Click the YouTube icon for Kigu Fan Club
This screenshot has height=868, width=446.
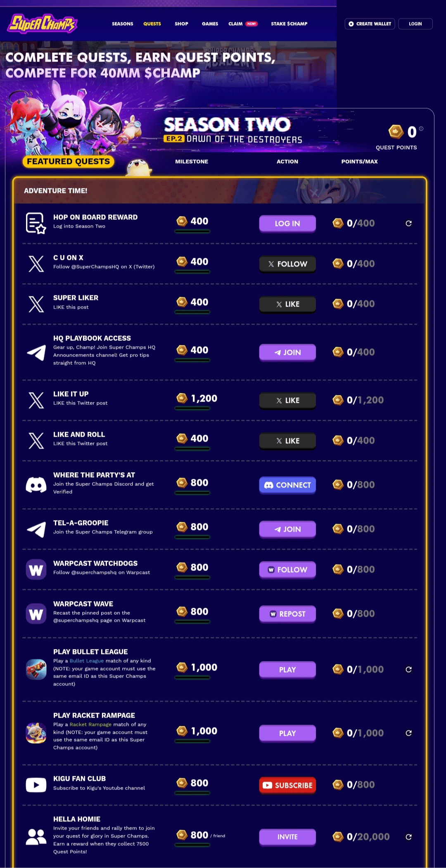(x=36, y=785)
